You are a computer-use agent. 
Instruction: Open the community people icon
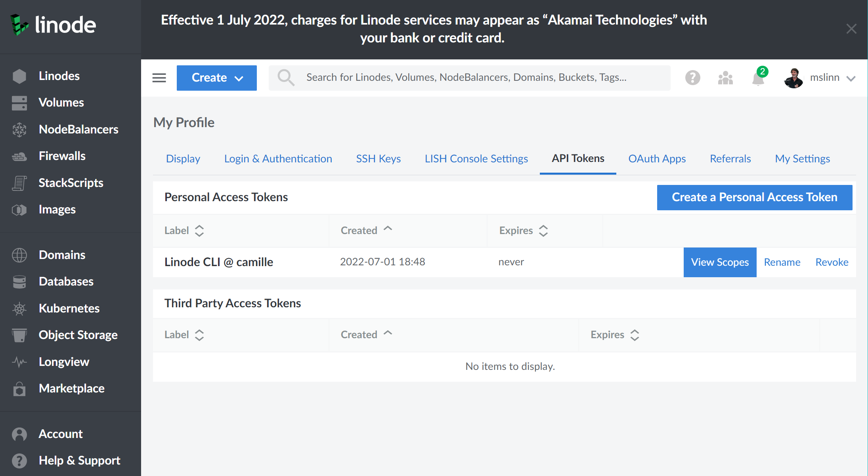point(725,78)
